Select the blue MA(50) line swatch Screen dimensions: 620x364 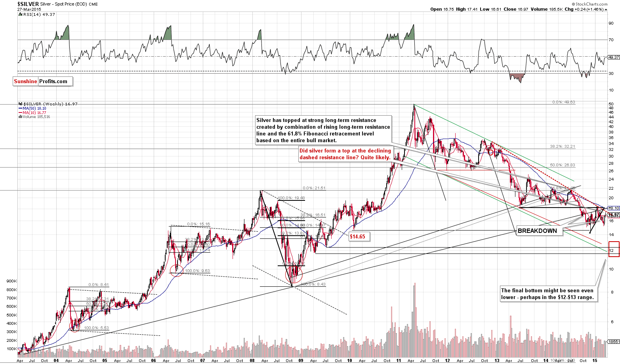tap(19, 109)
